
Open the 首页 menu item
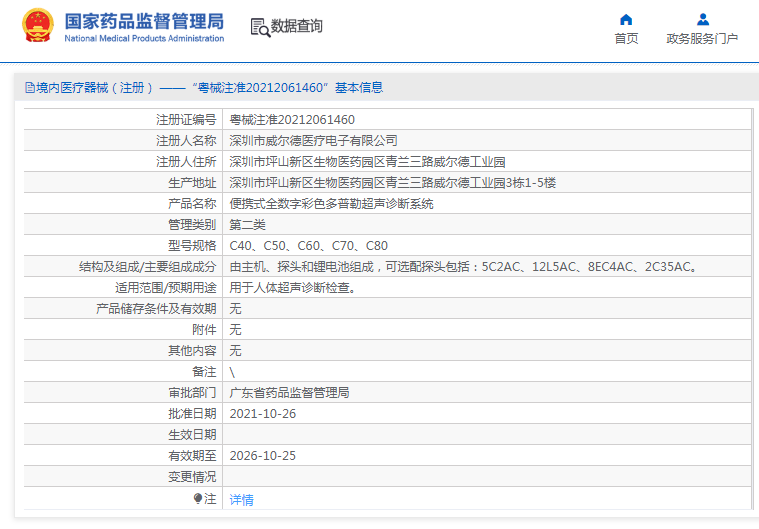coord(626,39)
